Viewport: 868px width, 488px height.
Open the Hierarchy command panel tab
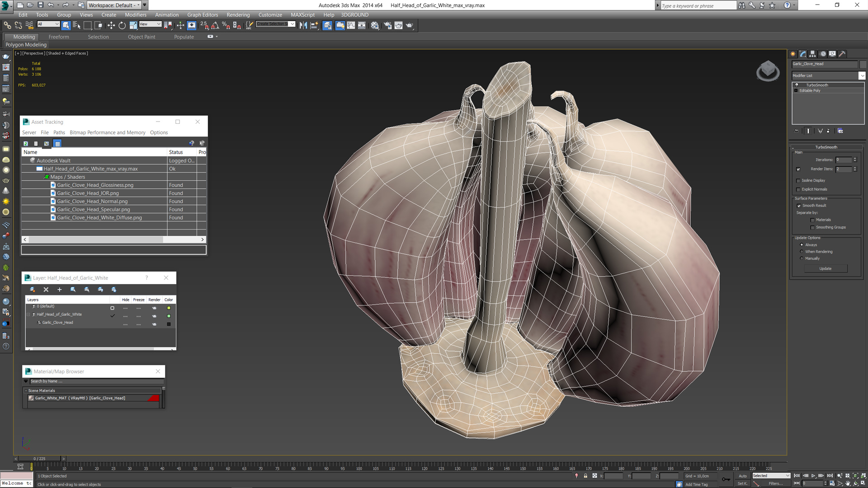click(812, 54)
